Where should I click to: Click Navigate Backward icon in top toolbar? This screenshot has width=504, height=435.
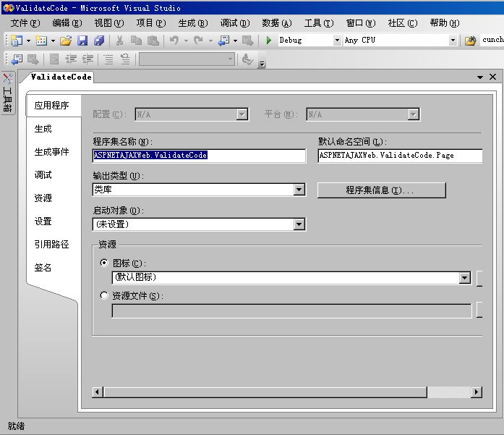[x=223, y=41]
